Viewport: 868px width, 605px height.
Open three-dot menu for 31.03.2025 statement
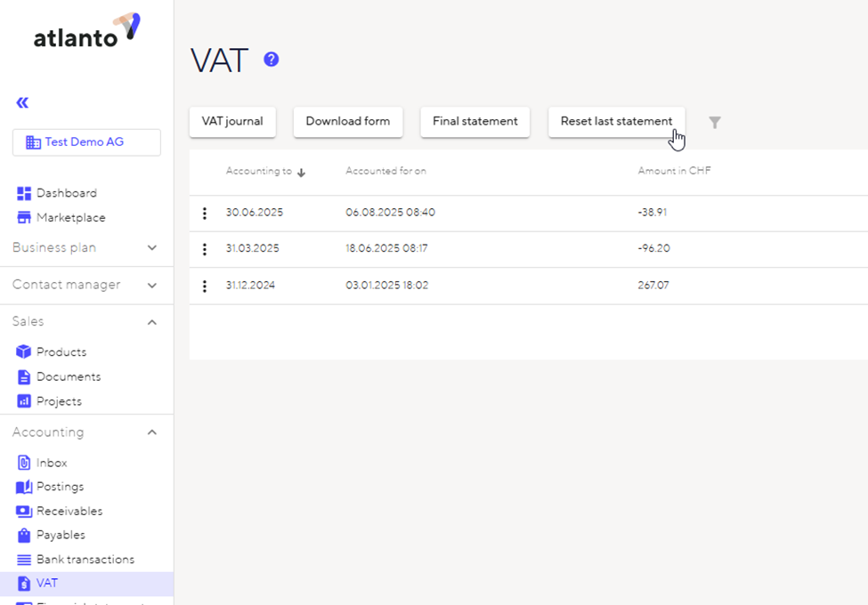[x=205, y=249]
